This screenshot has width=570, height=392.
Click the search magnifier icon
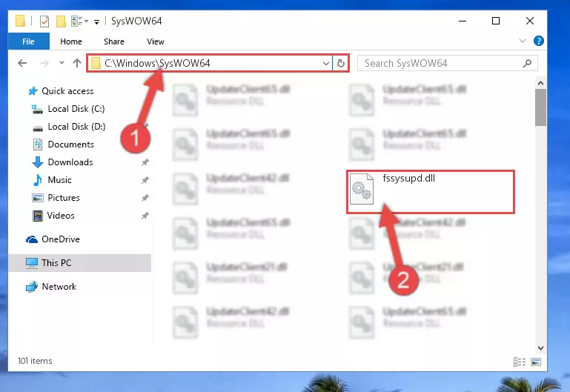coord(527,64)
